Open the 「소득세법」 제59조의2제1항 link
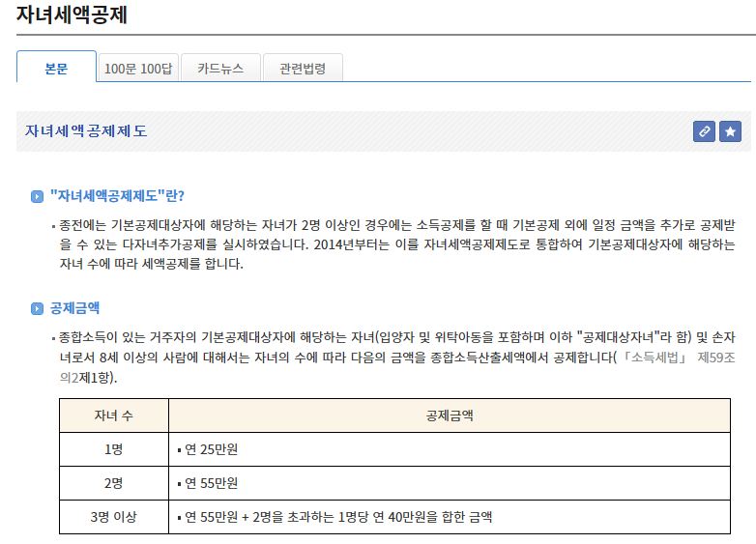This screenshot has width=756, height=544. [x=678, y=358]
